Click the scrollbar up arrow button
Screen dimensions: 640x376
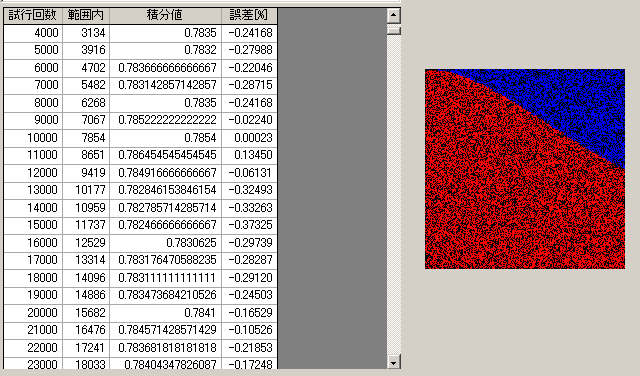click(393, 16)
